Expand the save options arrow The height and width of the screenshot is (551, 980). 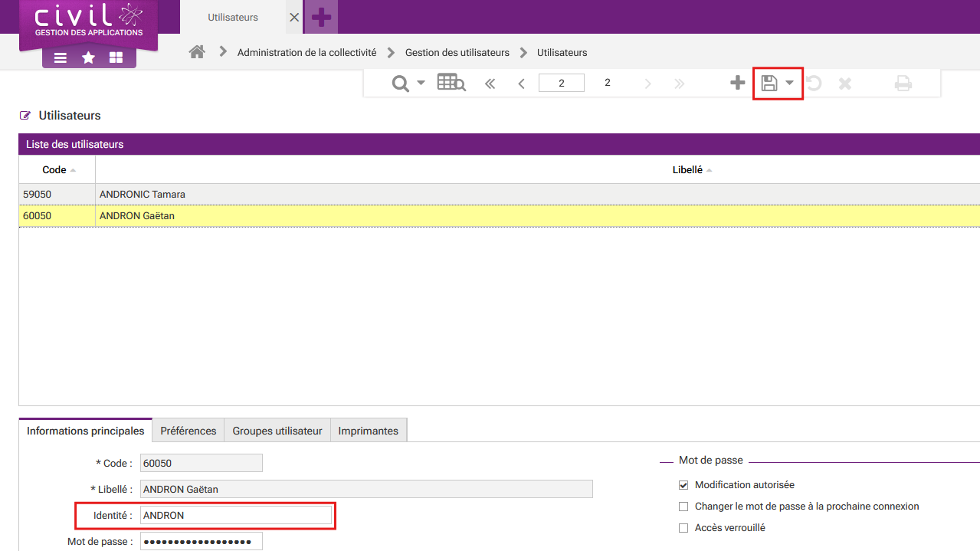[789, 83]
